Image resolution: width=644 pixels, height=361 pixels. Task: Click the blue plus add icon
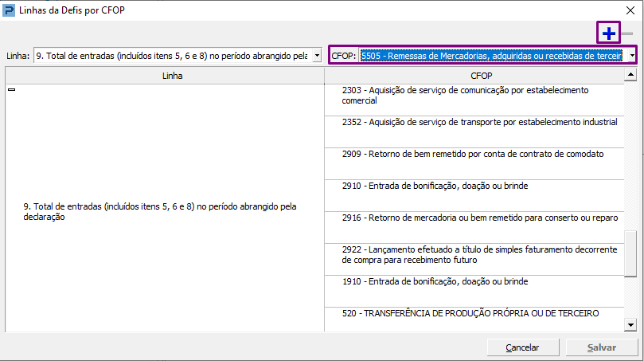(609, 33)
